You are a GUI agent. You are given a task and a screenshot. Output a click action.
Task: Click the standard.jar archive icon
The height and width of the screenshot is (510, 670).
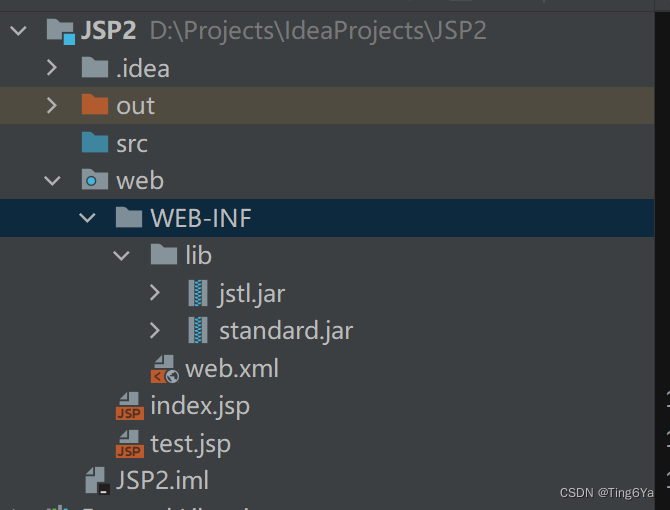pyautogui.click(x=198, y=330)
